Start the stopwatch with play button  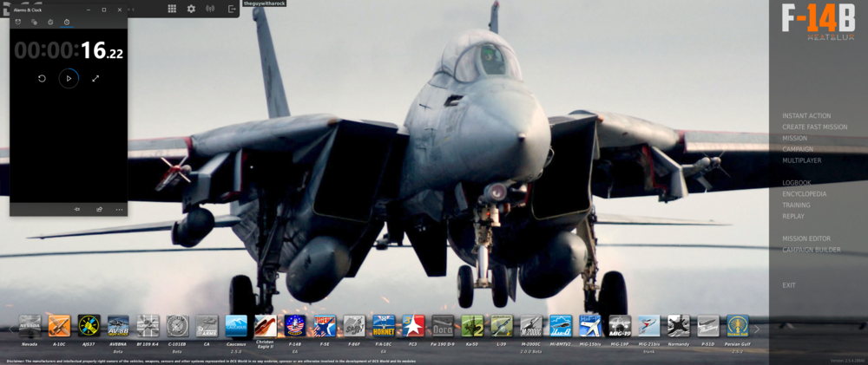[69, 79]
